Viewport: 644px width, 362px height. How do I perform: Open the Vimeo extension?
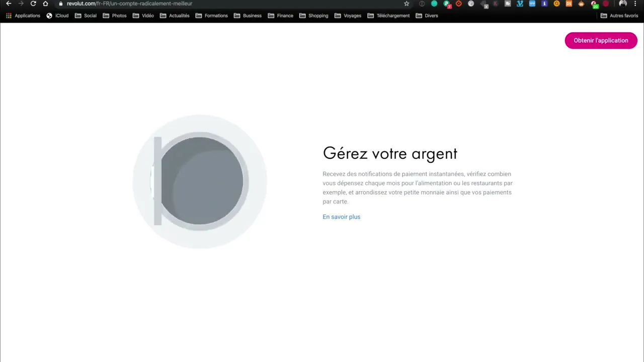tap(520, 4)
